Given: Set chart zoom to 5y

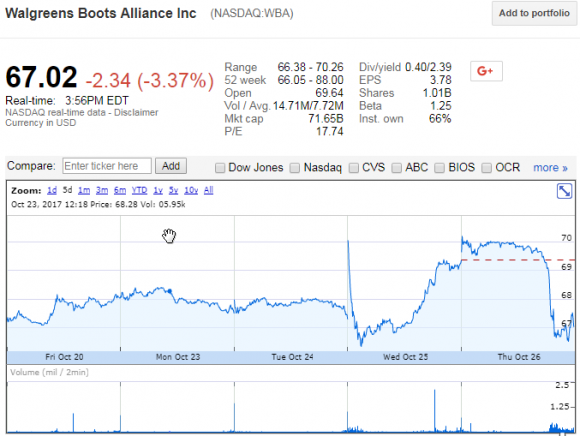Looking at the screenshot, I should (173, 190).
